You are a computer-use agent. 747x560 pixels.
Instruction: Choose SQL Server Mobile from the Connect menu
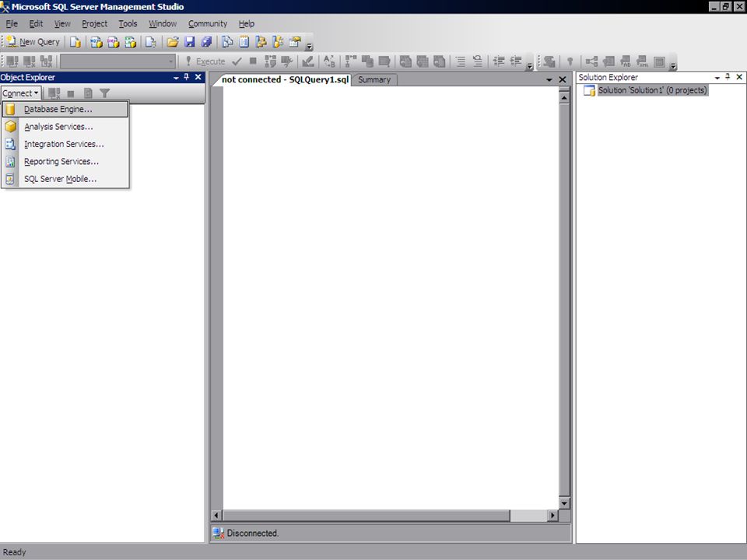65,179
